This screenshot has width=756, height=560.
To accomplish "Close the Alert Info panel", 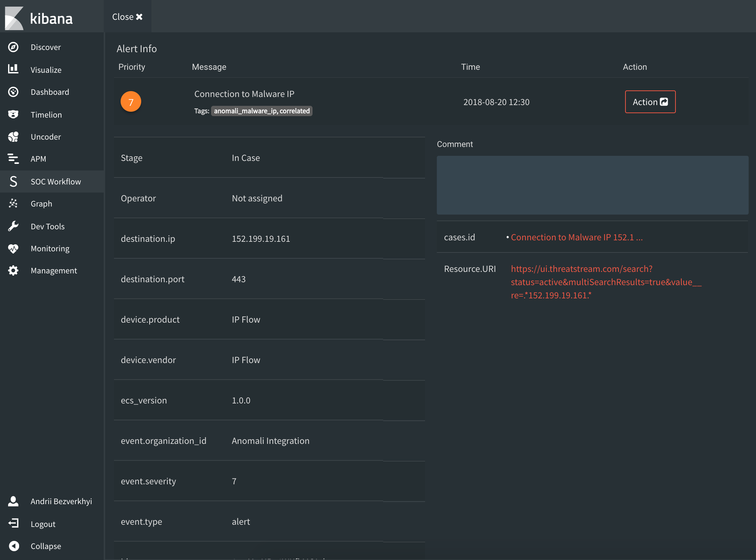I will [x=127, y=17].
